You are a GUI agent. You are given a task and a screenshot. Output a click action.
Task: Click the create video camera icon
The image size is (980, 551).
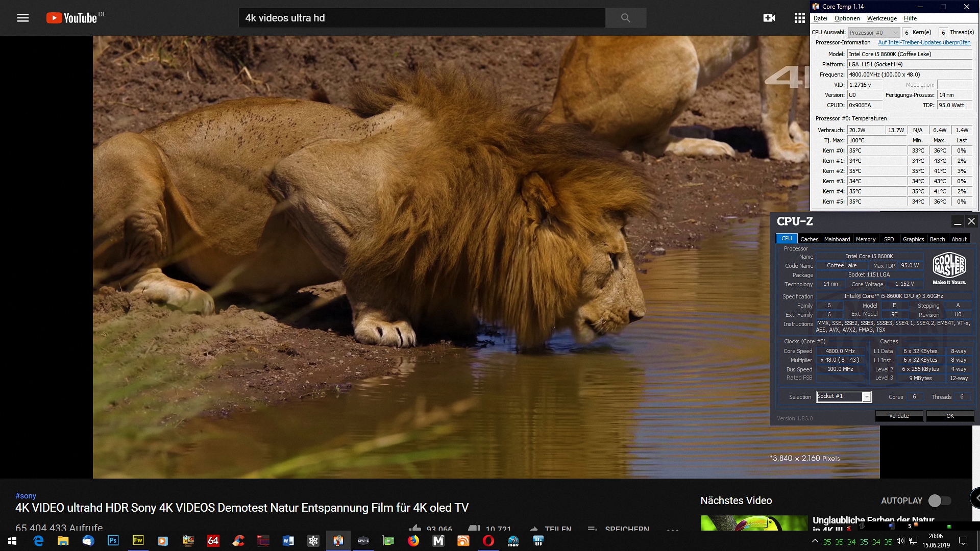(x=769, y=18)
